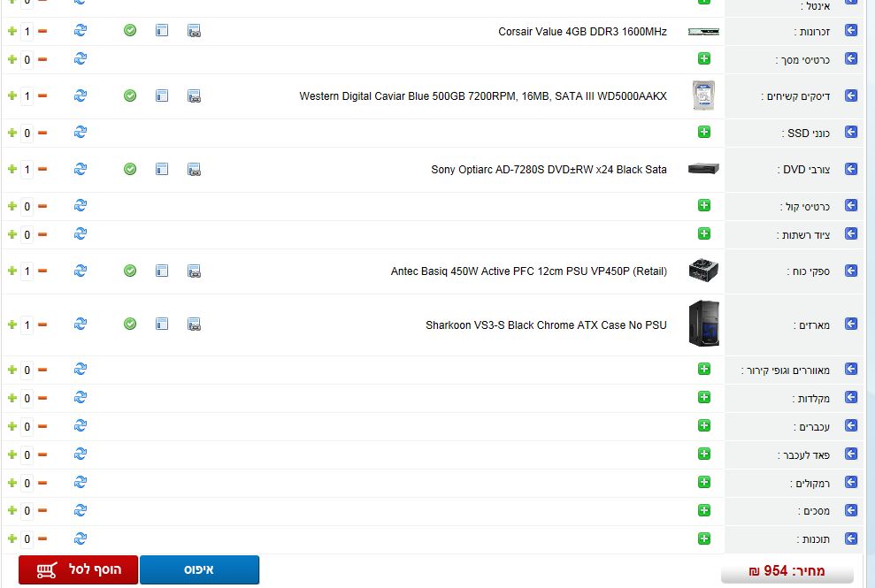
Task: Click refresh icon in Corsair memory row
Action: [x=81, y=31]
